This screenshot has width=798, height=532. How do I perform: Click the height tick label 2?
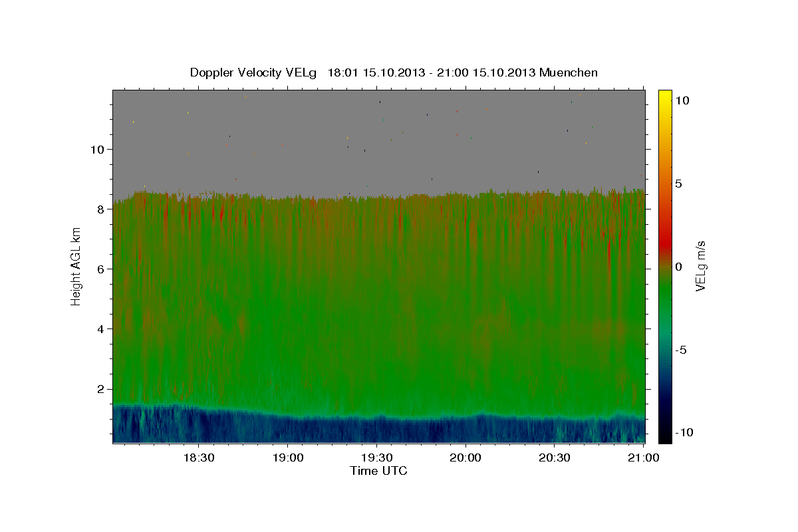point(102,389)
